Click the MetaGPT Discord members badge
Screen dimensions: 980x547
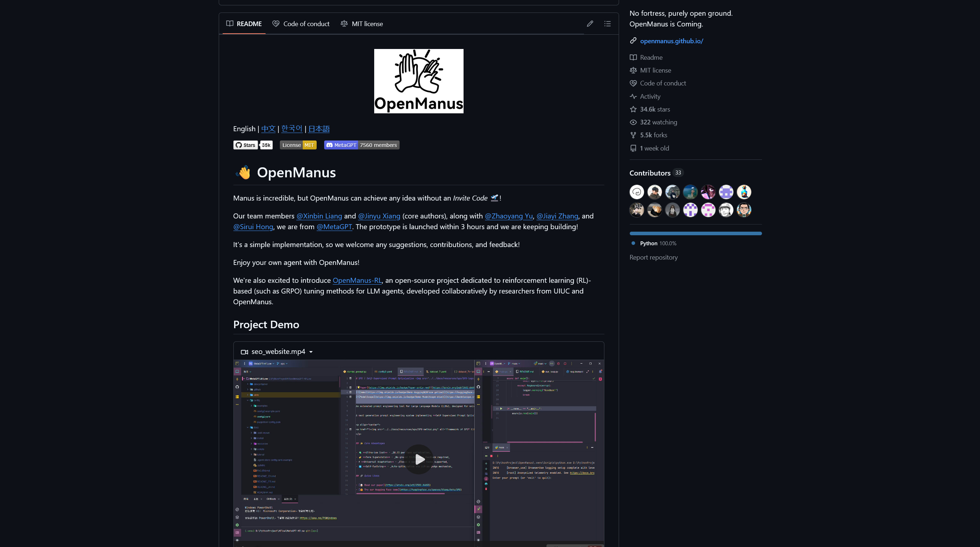(361, 145)
